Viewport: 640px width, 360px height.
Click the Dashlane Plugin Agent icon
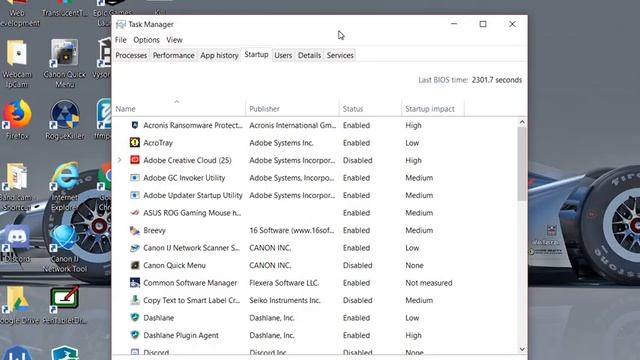click(x=135, y=335)
